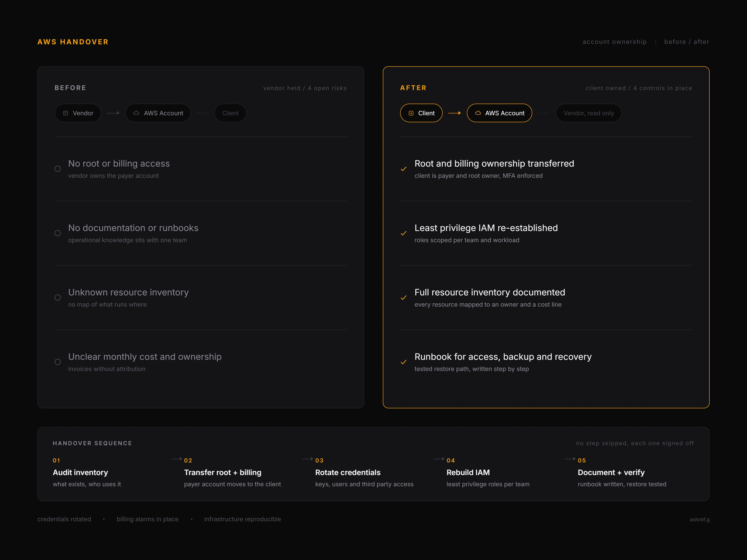This screenshot has width=747, height=560.
Task: Select the circle beside No root or billing access
Action: (58, 169)
